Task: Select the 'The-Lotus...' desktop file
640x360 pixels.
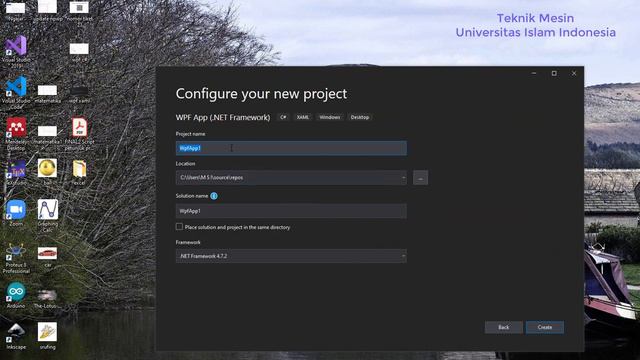Action: click(47, 298)
